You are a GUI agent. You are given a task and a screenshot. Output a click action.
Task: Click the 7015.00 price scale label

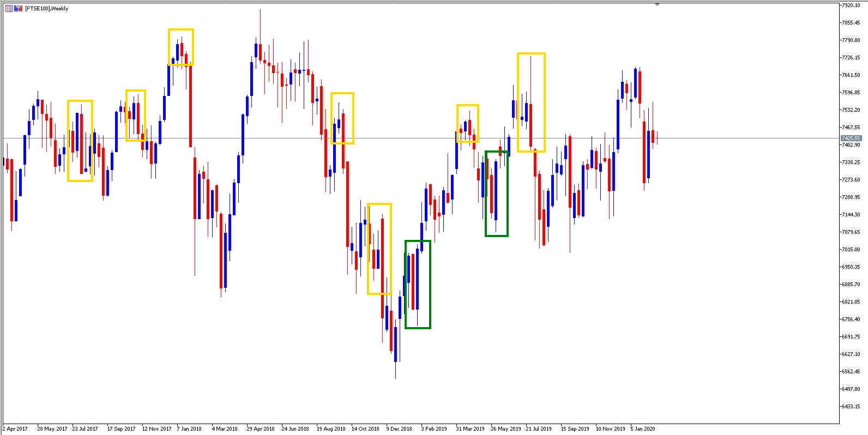click(x=851, y=250)
